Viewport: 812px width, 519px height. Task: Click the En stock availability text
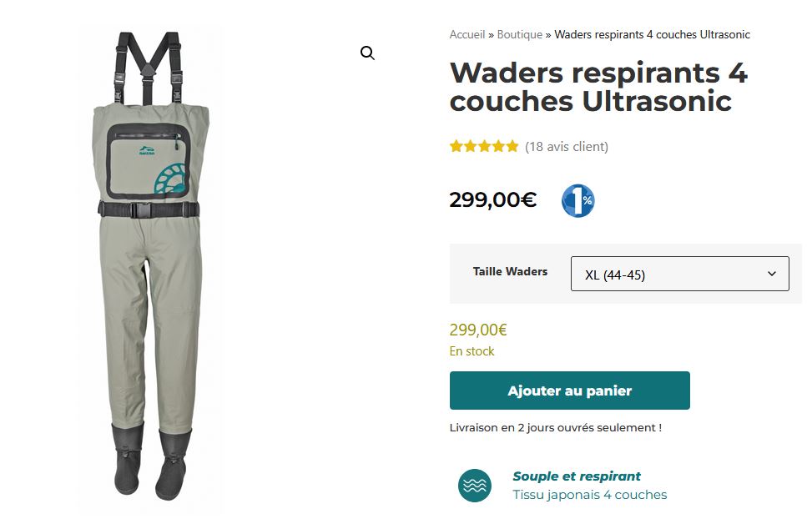tap(472, 351)
